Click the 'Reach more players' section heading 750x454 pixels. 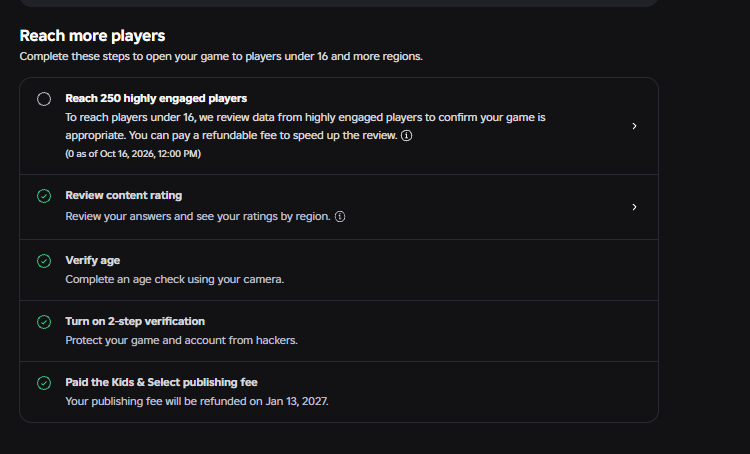click(92, 36)
